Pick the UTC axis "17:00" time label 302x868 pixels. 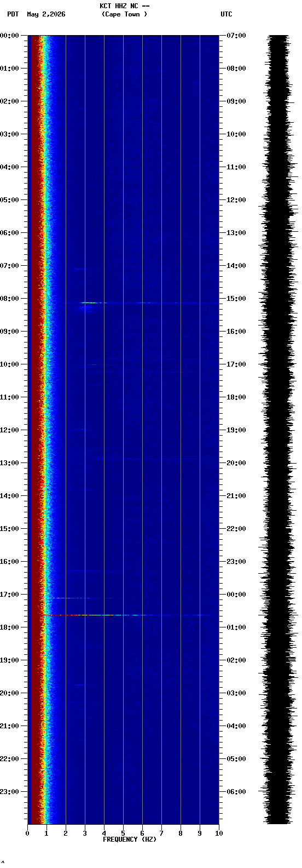coord(236,364)
